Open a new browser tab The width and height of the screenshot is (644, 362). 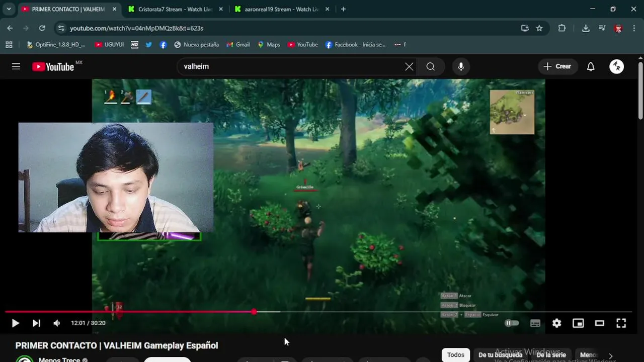(343, 9)
